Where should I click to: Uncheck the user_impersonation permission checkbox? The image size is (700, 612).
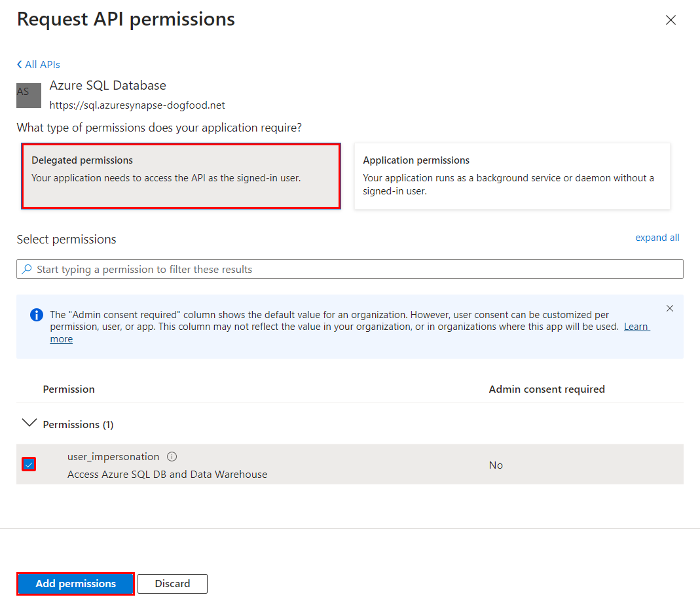(29, 464)
